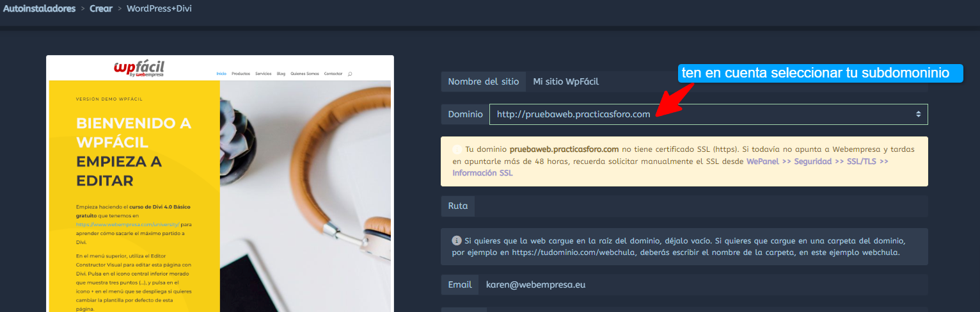This screenshot has width=980, height=312.
Task: Click the Email label
Action: click(460, 284)
